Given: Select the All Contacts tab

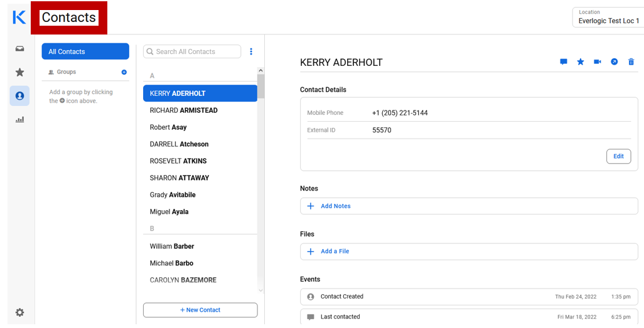Looking at the screenshot, I should point(85,51).
